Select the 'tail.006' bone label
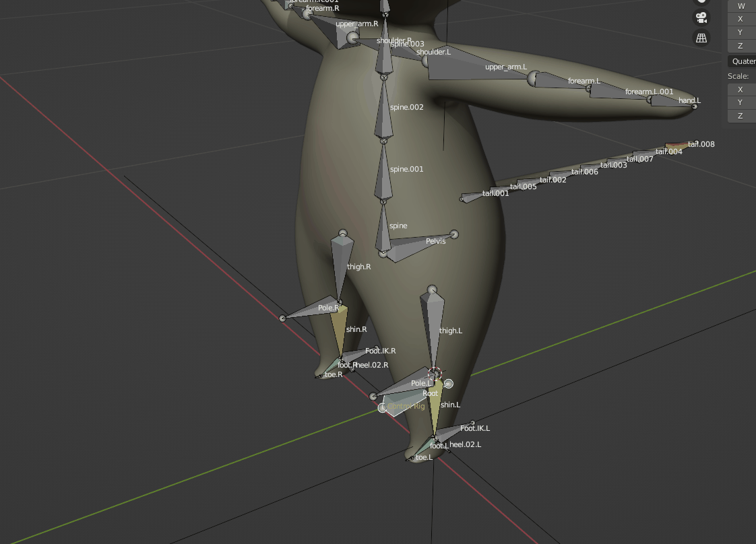 click(584, 172)
